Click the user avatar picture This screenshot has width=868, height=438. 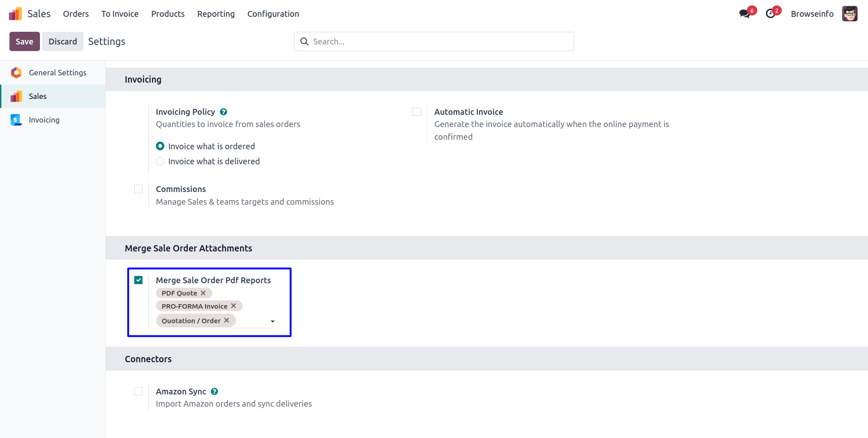click(x=849, y=14)
